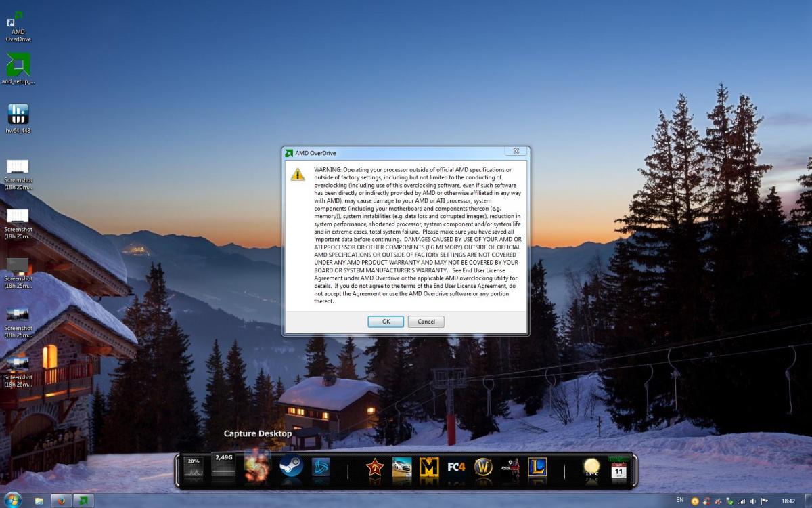This screenshot has width=812, height=508.
Task: Open the weather 13°C widget in dock
Action: (591, 468)
